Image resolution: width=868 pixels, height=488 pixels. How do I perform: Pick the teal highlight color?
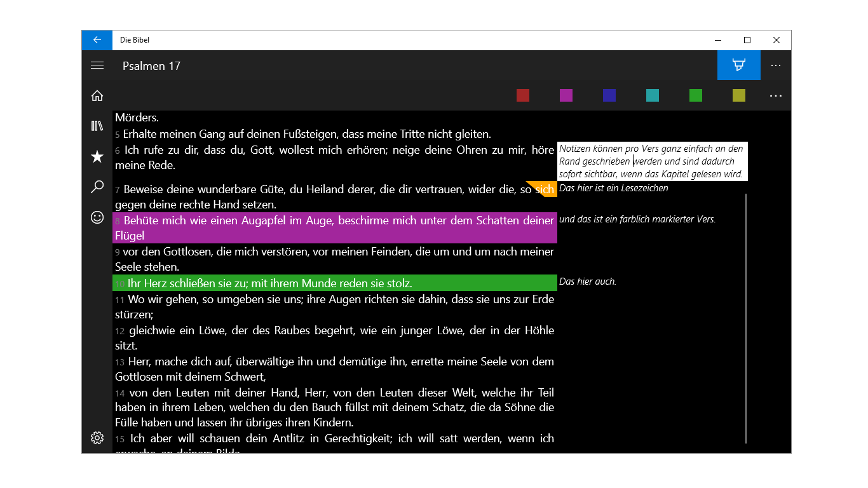pyautogui.click(x=653, y=95)
